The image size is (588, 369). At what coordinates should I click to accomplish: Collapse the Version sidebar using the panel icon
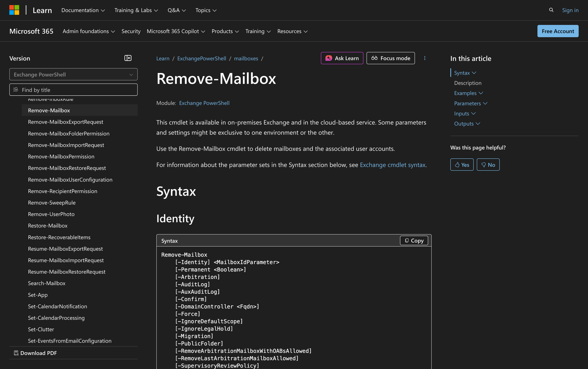click(x=128, y=58)
